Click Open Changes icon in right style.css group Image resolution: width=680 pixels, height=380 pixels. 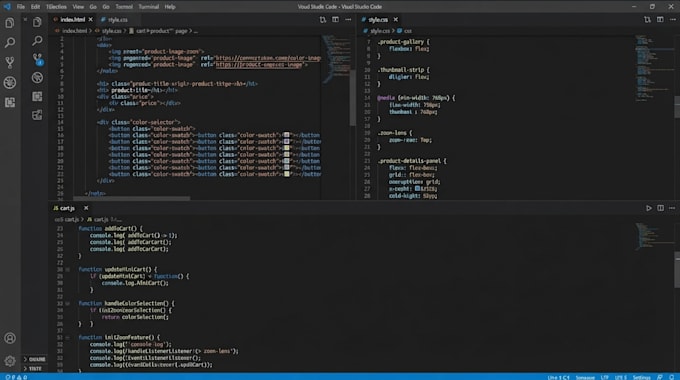pos(647,20)
